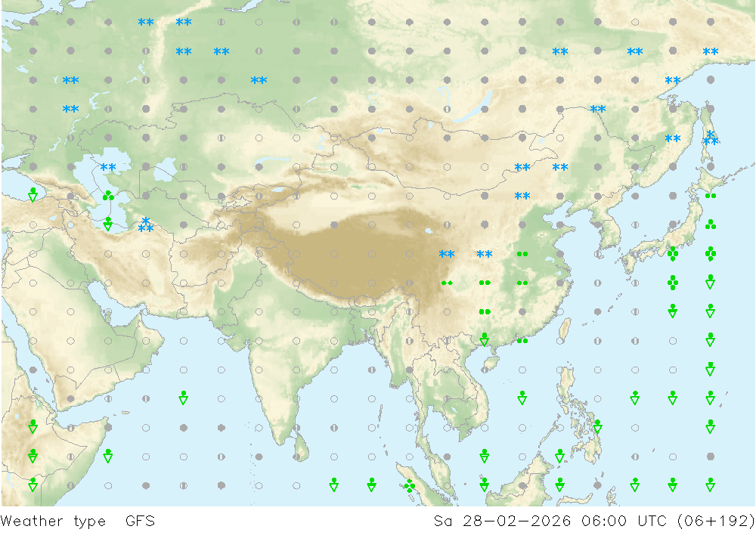The height and width of the screenshot is (554, 756).
Task: Click the forecast offset '(06+192)'
Action: click(716, 522)
